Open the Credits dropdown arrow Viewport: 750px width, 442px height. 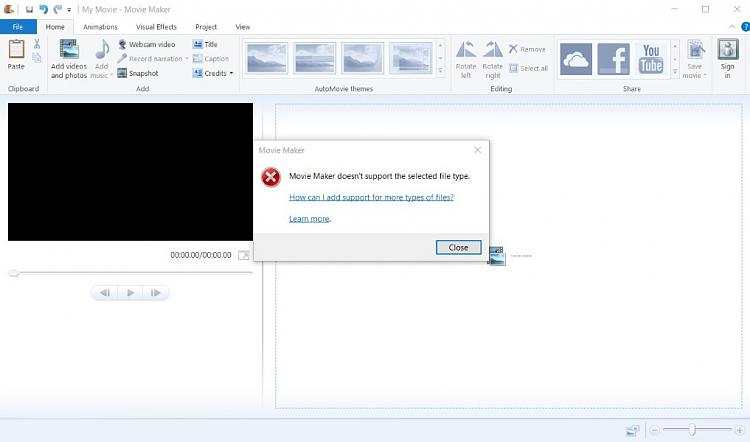click(232, 73)
